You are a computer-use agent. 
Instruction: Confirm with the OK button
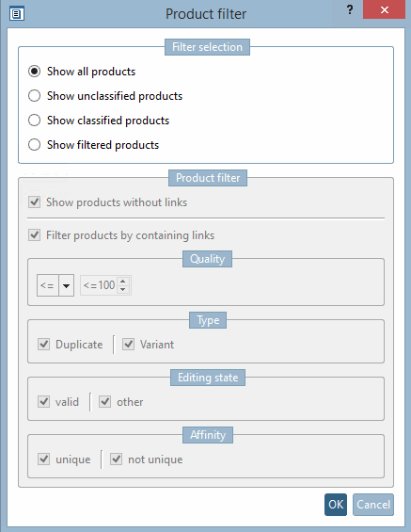(336, 505)
